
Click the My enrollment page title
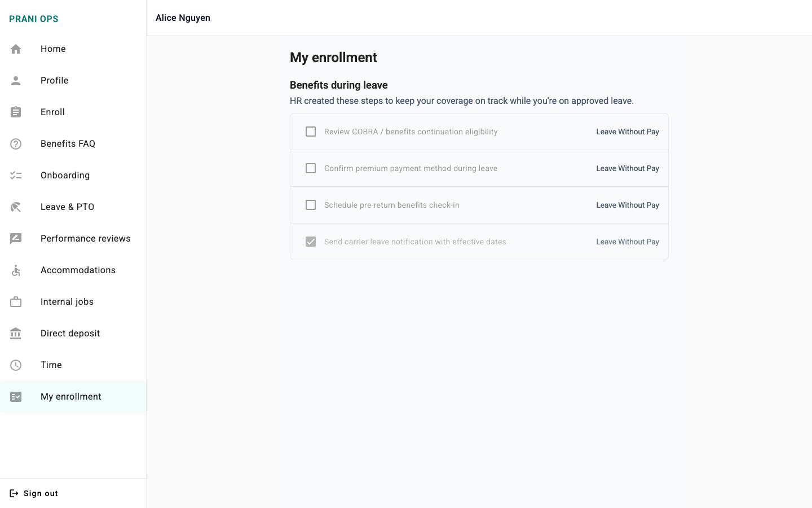(x=333, y=58)
